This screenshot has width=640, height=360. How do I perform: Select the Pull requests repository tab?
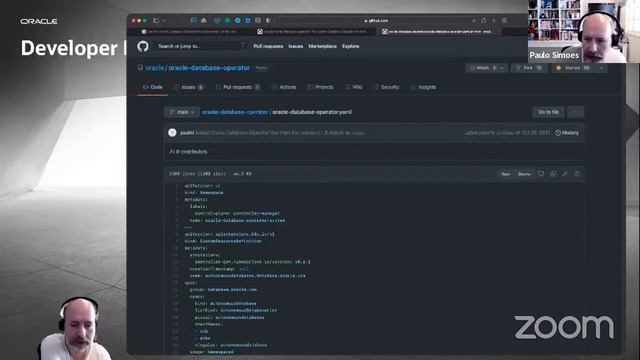pos(238,87)
